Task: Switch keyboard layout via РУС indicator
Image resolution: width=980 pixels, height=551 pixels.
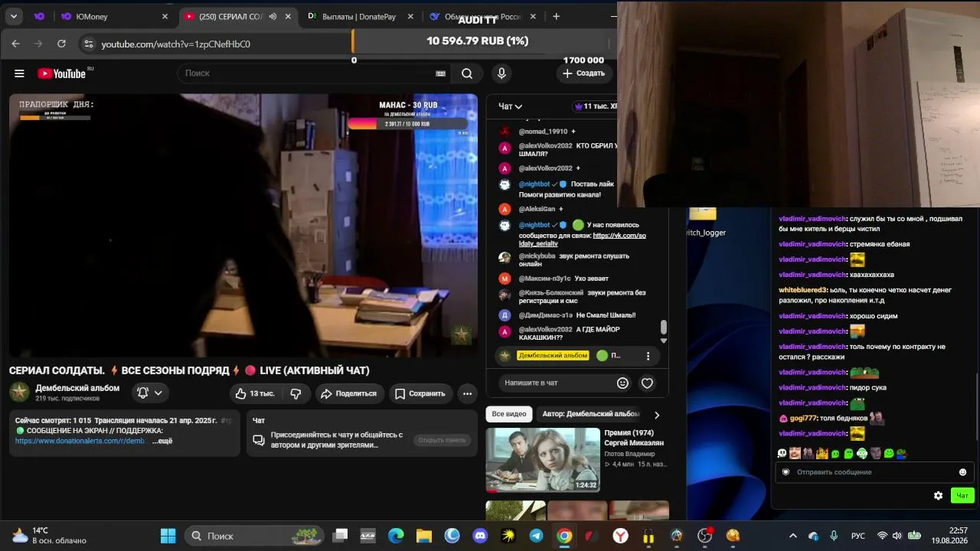Action: 858,536
